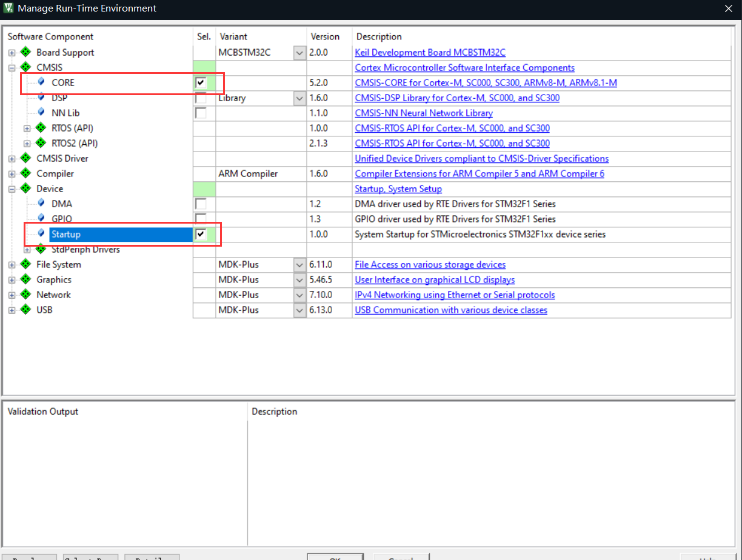Image resolution: width=742 pixels, height=560 pixels.
Task: Click the CMSIS green diamond icon
Action: click(25, 67)
